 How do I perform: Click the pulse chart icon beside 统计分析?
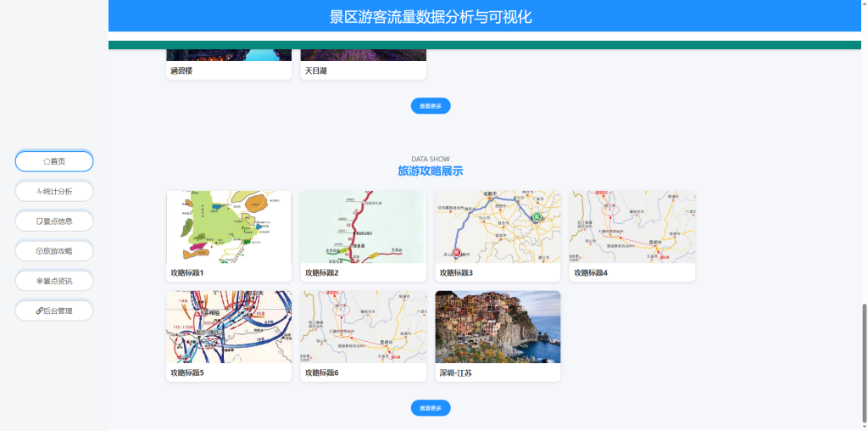pos(39,191)
